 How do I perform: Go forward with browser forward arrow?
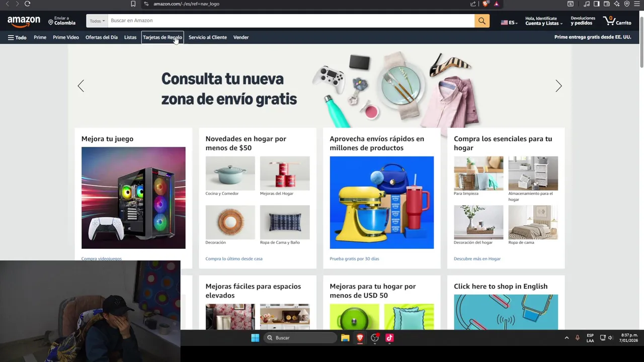[x=17, y=4]
